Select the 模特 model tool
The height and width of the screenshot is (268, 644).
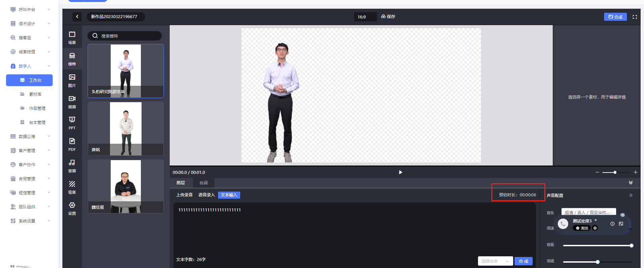click(x=72, y=59)
